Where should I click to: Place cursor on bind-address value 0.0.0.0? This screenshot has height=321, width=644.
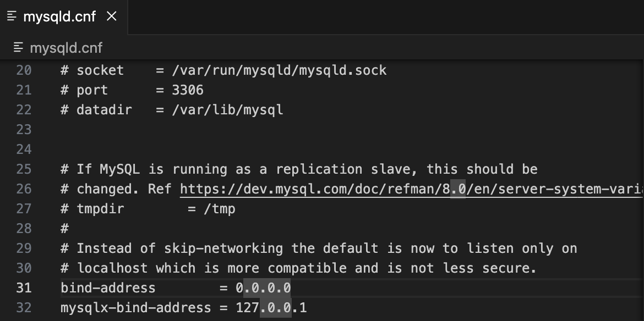pos(263,288)
